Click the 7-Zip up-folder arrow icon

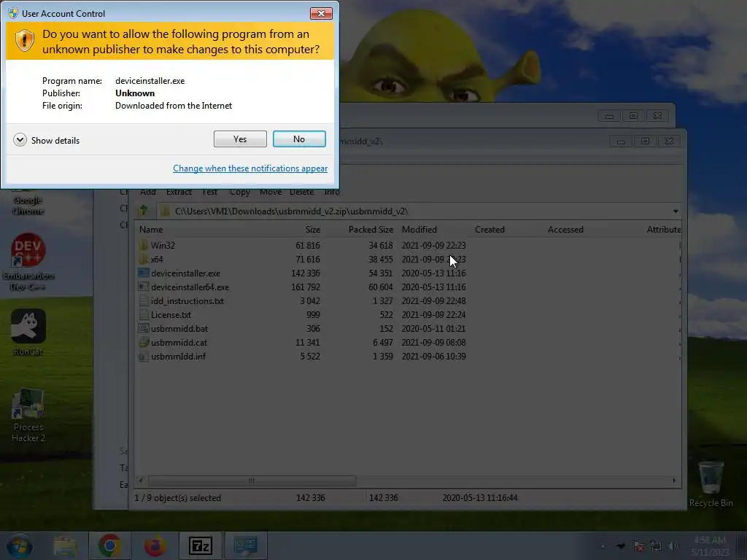(143, 211)
